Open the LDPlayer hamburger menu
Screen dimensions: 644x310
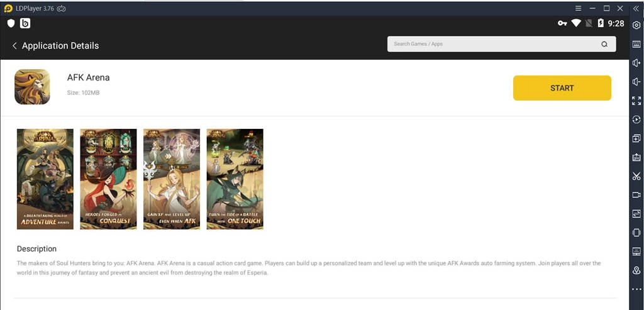click(579, 8)
